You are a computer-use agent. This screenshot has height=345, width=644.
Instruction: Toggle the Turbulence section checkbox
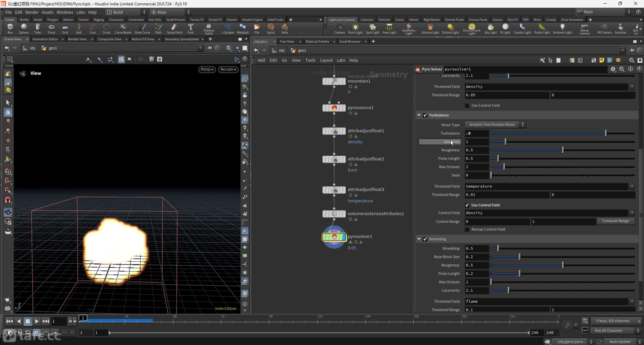coord(425,115)
